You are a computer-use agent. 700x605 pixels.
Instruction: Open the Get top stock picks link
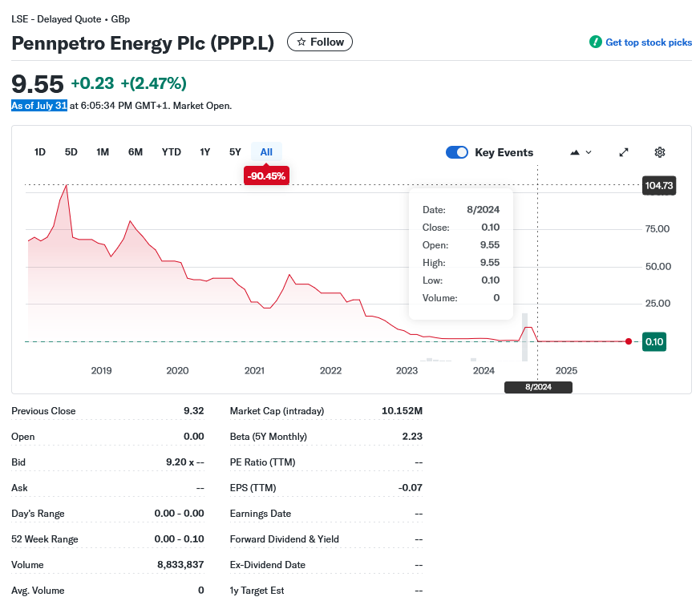click(x=648, y=42)
